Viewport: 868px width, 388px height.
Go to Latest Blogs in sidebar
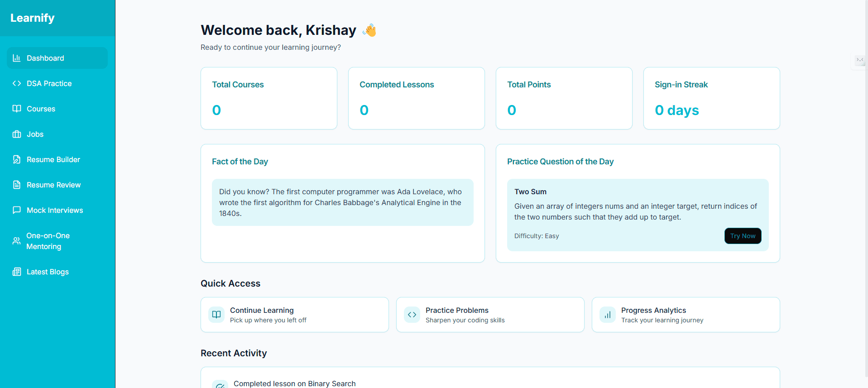point(48,272)
